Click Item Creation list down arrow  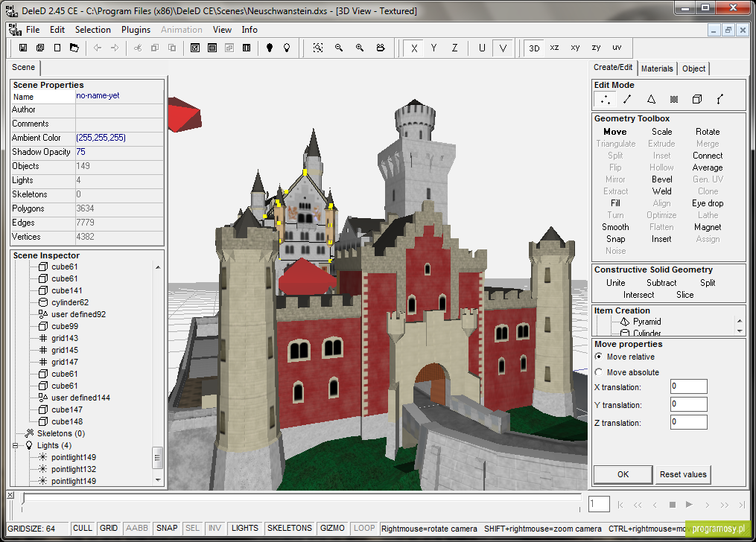coord(740,331)
